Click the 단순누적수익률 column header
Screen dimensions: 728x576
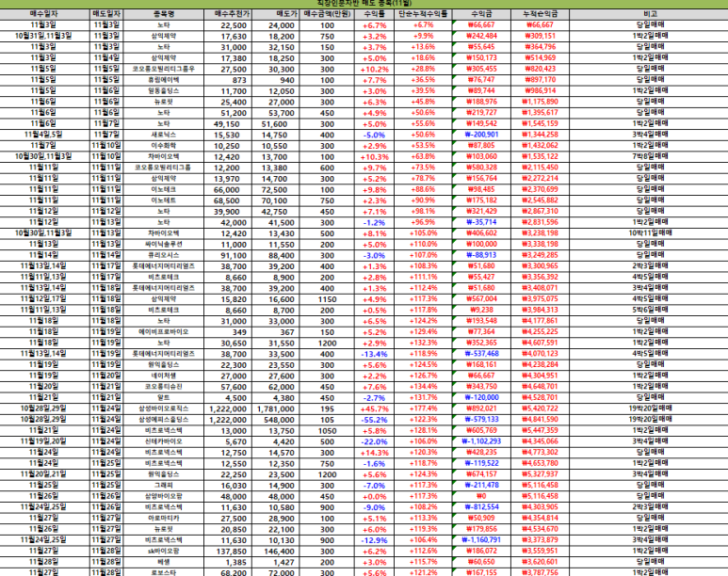[423, 14]
